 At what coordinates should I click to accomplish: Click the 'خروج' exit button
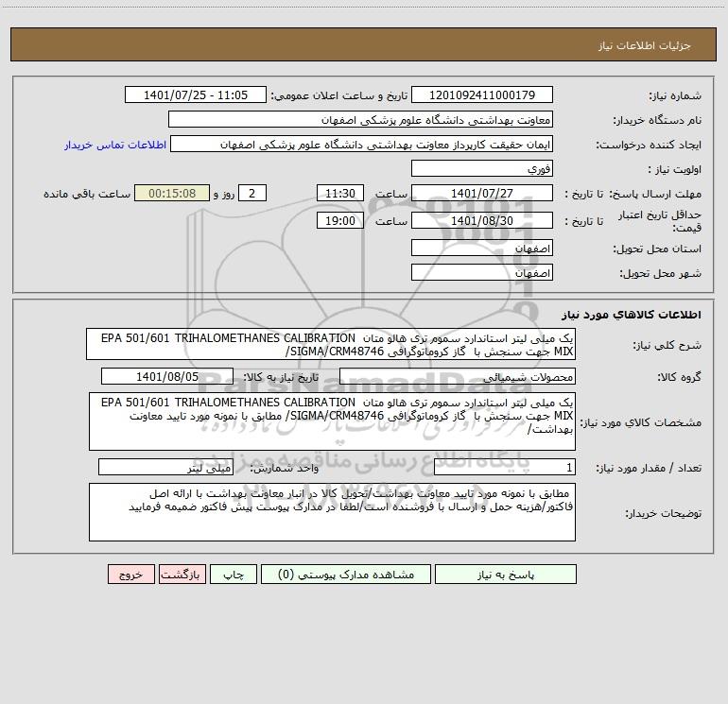click(x=130, y=575)
